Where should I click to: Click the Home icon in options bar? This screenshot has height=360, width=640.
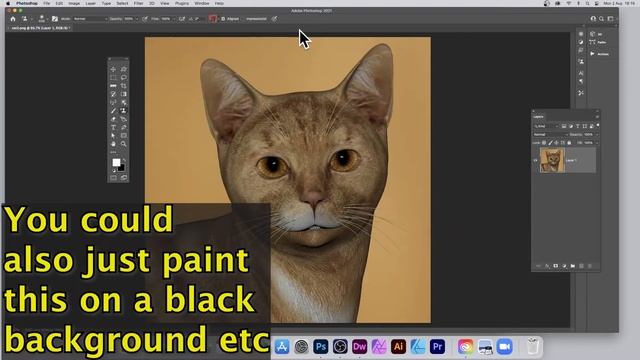[13, 19]
